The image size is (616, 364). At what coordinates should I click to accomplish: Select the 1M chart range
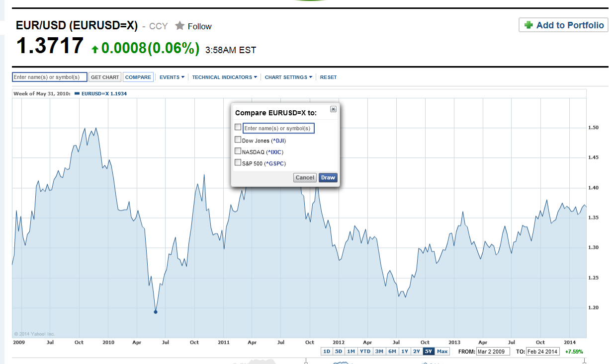[351, 351]
